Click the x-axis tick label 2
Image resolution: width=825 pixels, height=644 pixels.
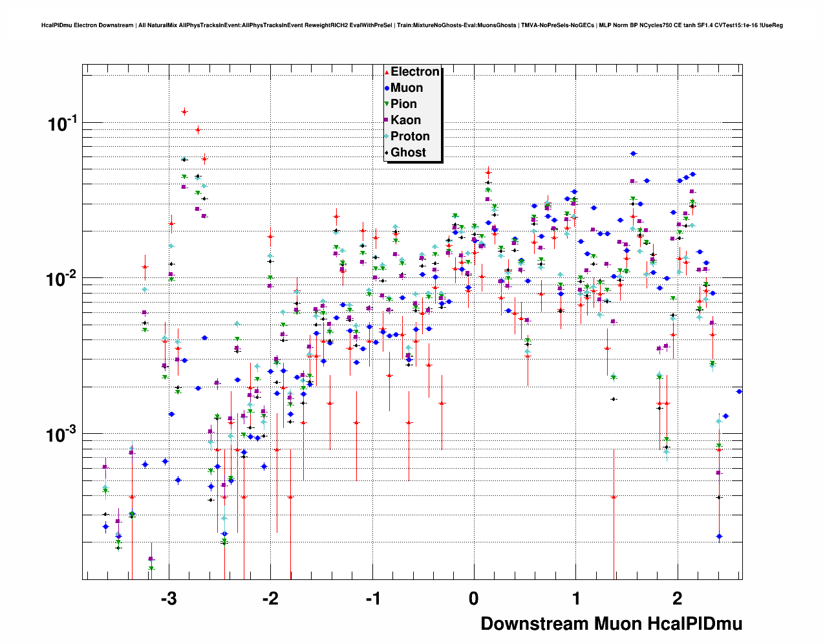[678, 599]
